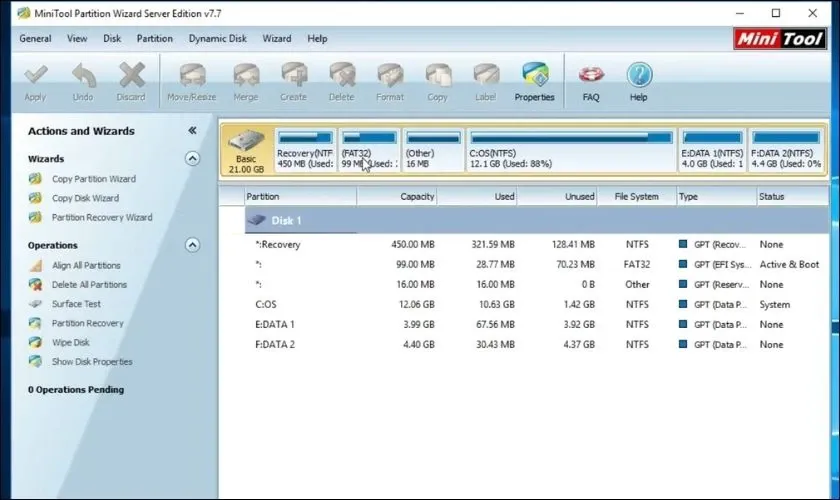Open the Dynamic Disk menu
This screenshot has width=840, height=500.
pos(217,39)
